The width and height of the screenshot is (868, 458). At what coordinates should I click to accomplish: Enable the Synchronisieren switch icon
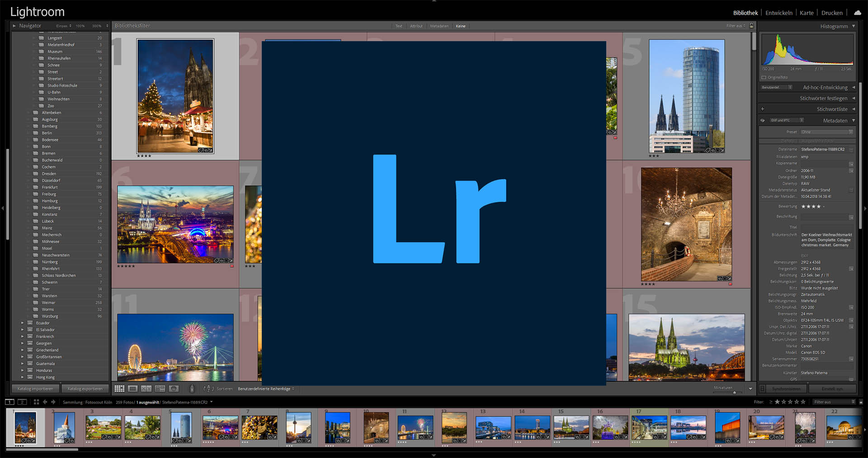(x=762, y=388)
